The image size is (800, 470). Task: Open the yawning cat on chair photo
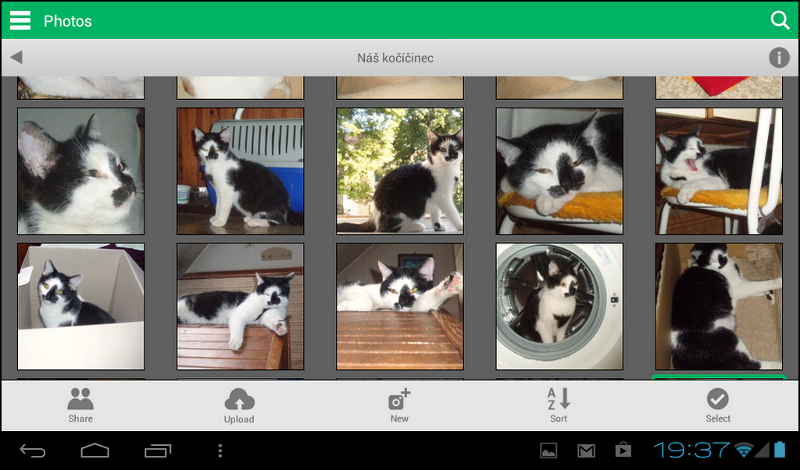[718, 171]
